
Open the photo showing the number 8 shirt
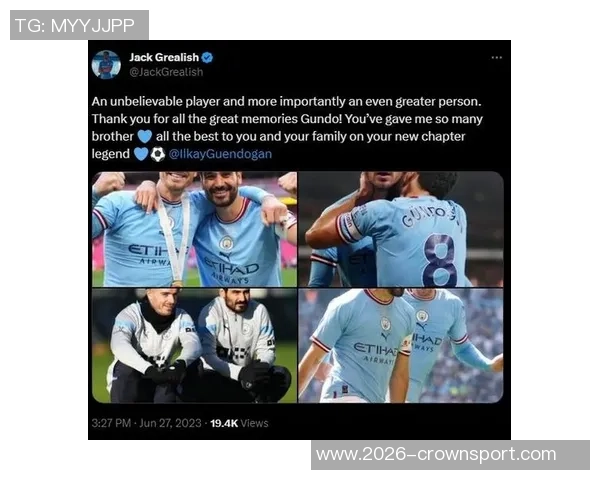(401, 229)
